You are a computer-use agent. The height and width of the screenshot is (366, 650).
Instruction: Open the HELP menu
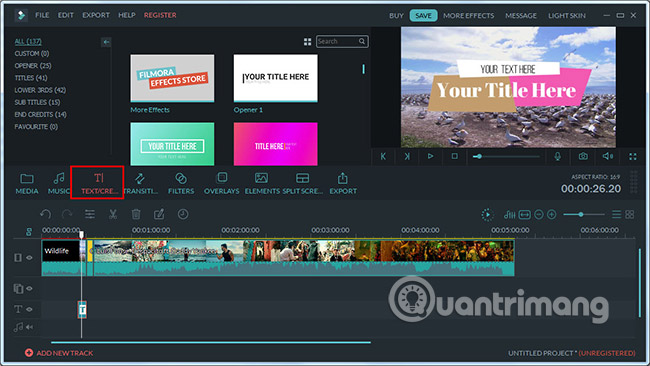click(x=127, y=15)
